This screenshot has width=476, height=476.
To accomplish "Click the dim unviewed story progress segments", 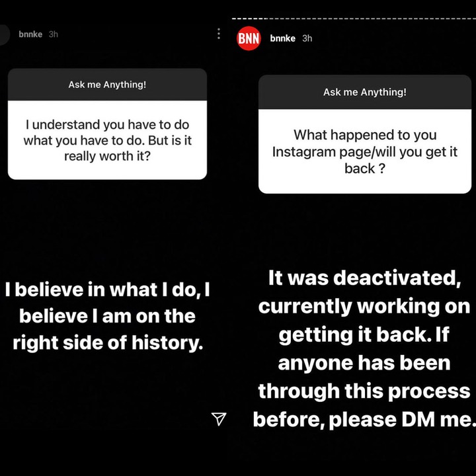I will (x=372, y=19).
